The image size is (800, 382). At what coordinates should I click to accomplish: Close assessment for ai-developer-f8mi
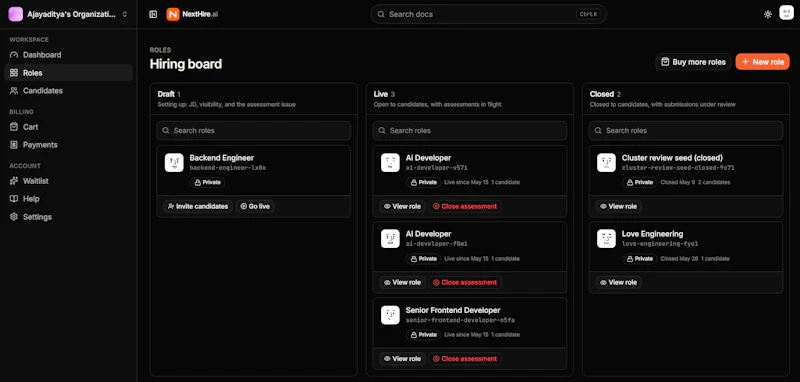pos(465,283)
